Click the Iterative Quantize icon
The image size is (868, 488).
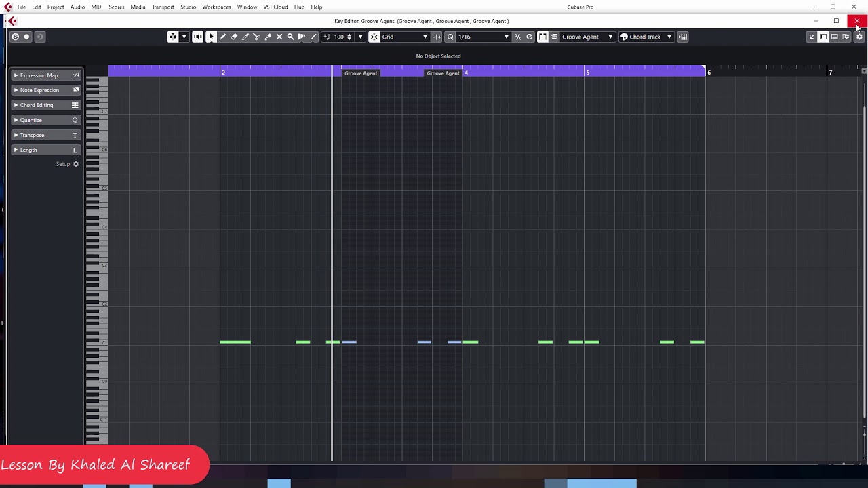point(518,37)
